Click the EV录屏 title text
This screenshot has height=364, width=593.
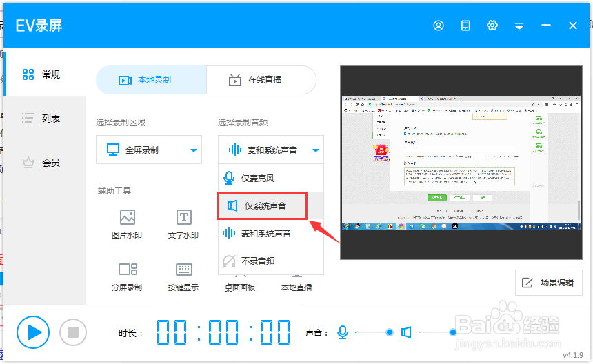(39, 26)
